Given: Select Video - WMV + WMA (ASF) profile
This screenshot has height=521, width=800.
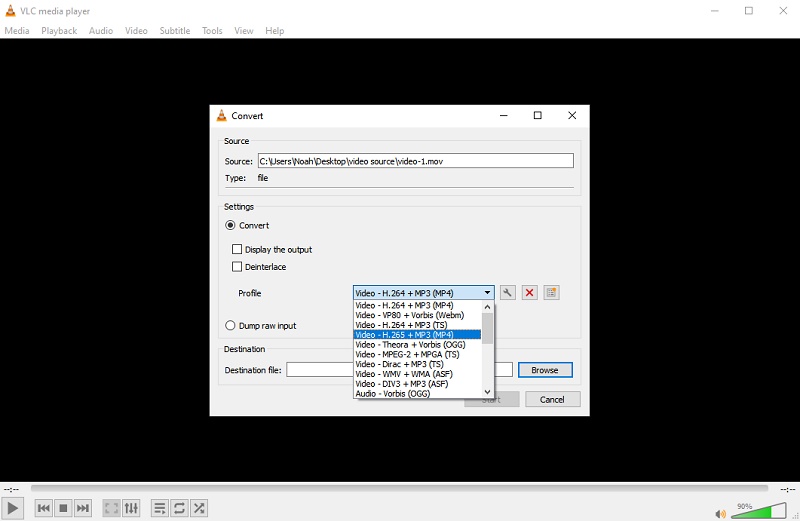Looking at the screenshot, I should [417, 374].
